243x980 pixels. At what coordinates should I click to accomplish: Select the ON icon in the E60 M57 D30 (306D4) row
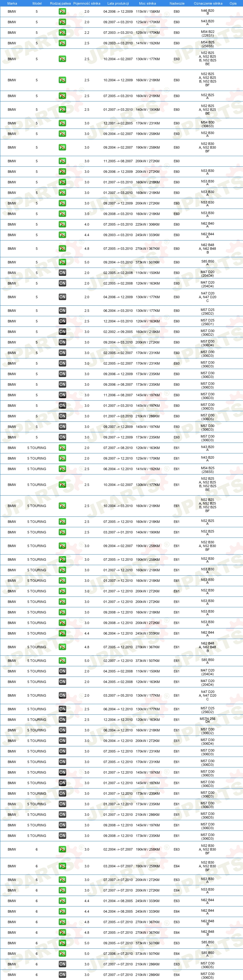pos(62,342)
